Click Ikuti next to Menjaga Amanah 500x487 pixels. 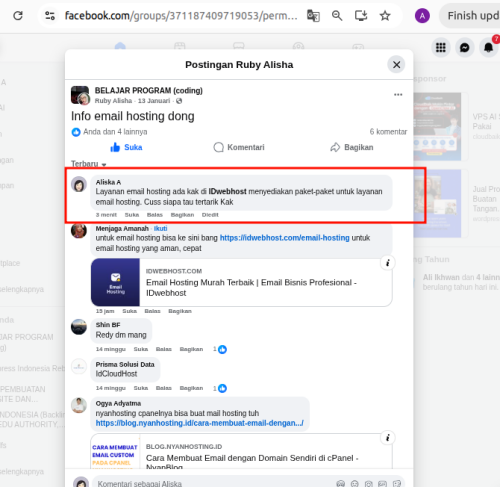[x=160, y=229]
